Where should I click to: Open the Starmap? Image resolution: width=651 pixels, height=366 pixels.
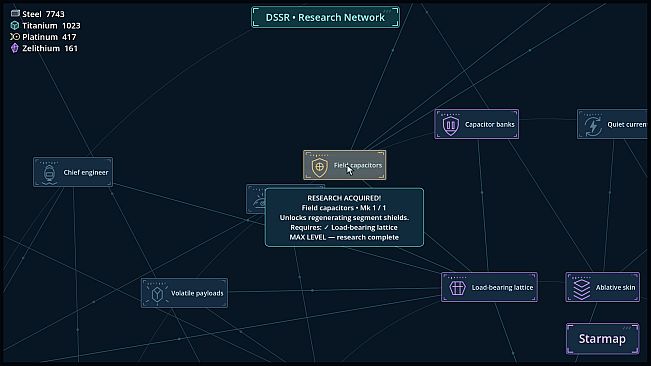(x=602, y=339)
